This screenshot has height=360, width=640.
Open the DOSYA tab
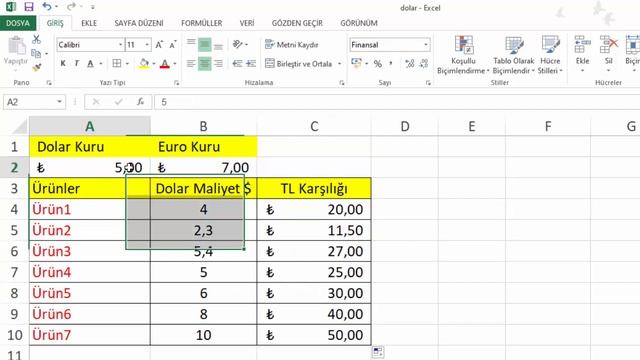pyautogui.click(x=18, y=23)
